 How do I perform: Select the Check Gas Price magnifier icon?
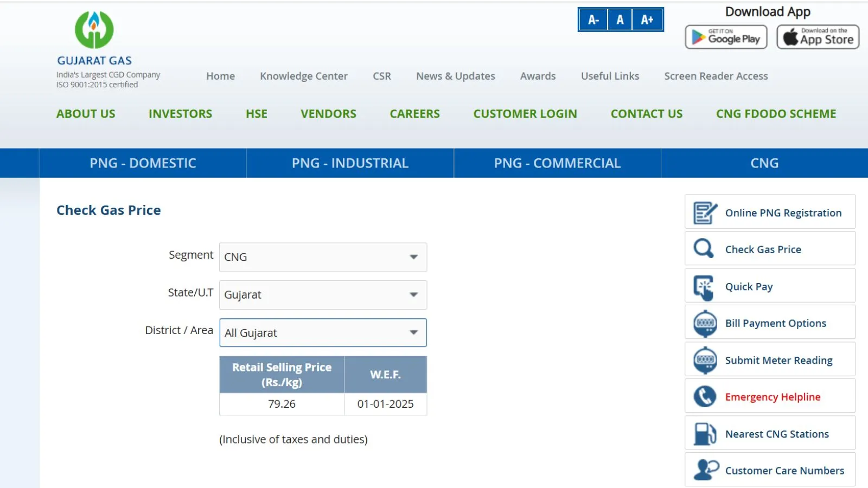[704, 248]
